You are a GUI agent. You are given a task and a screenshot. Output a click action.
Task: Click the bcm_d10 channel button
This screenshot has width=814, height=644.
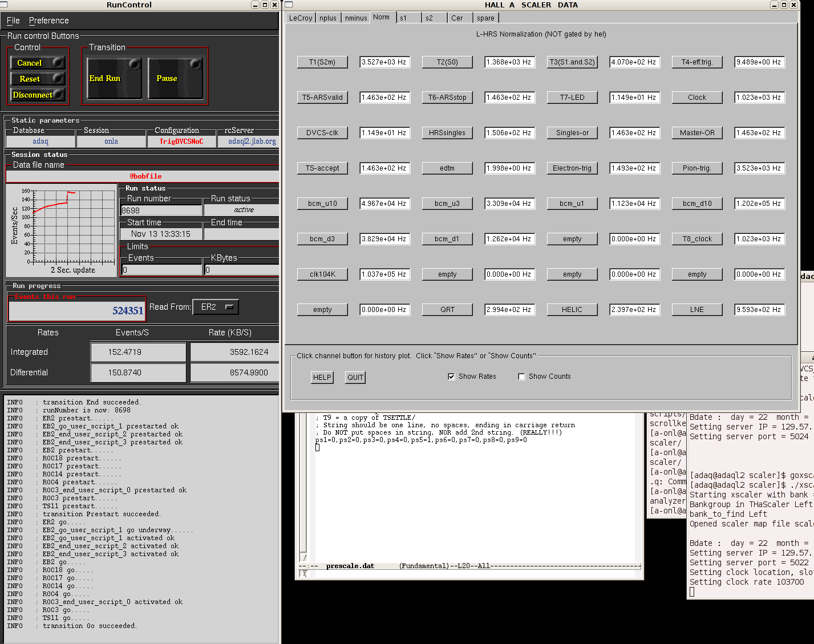coord(697,204)
